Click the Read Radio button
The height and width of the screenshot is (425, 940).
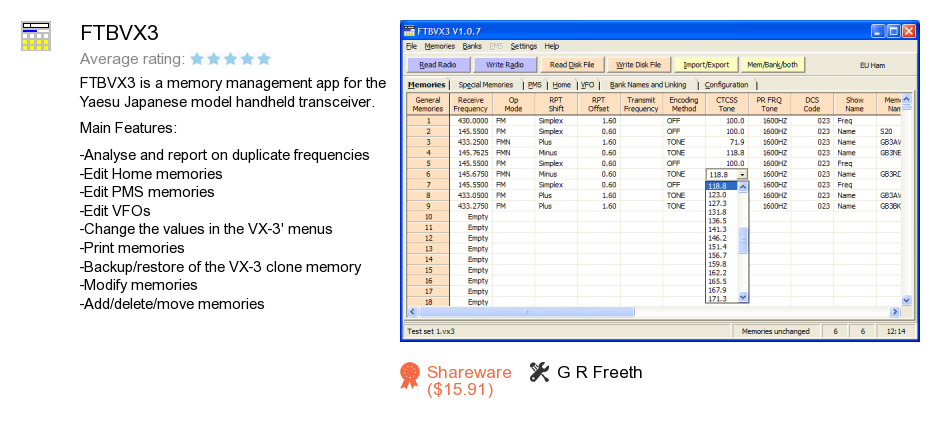437,65
